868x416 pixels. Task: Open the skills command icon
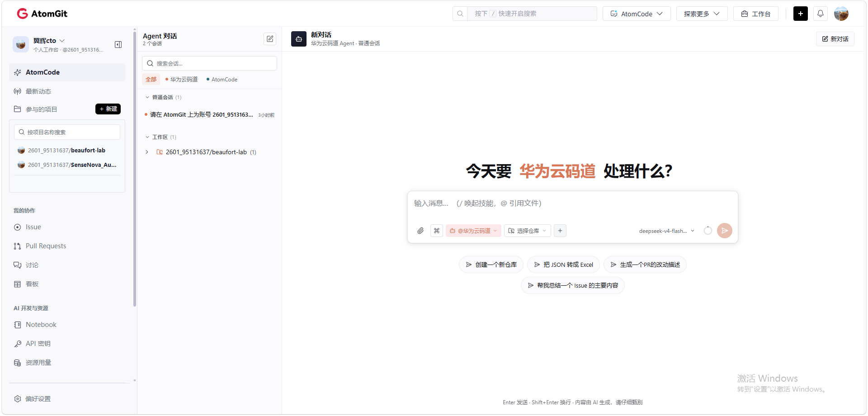[x=437, y=231]
